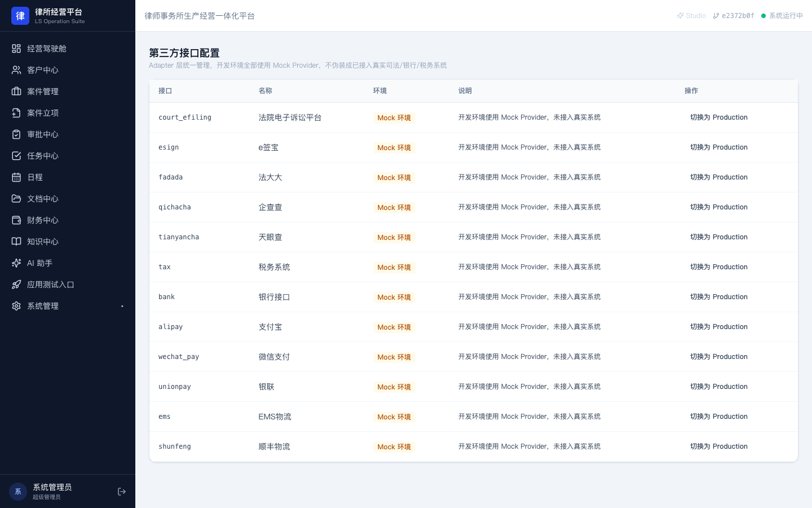This screenshot has width=812, height=508.
Task: Click the 系统管理 gear icon
Action: (16, 306)
